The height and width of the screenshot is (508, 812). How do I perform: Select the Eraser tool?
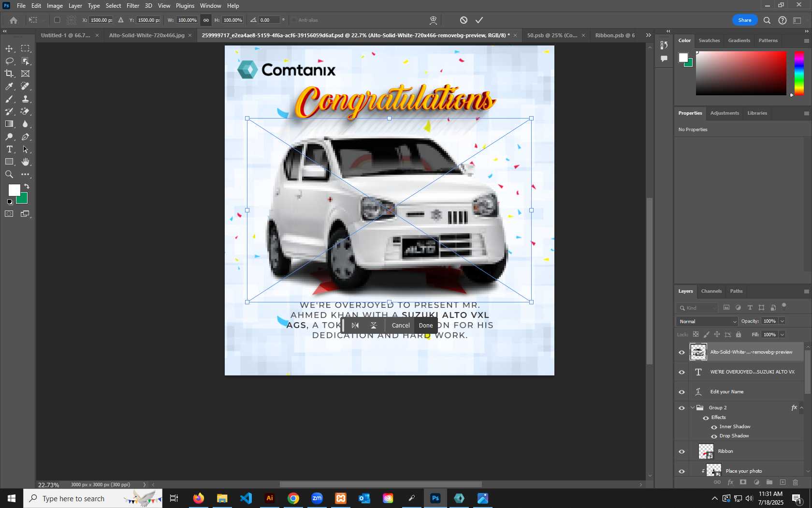[x=25, y=111]
